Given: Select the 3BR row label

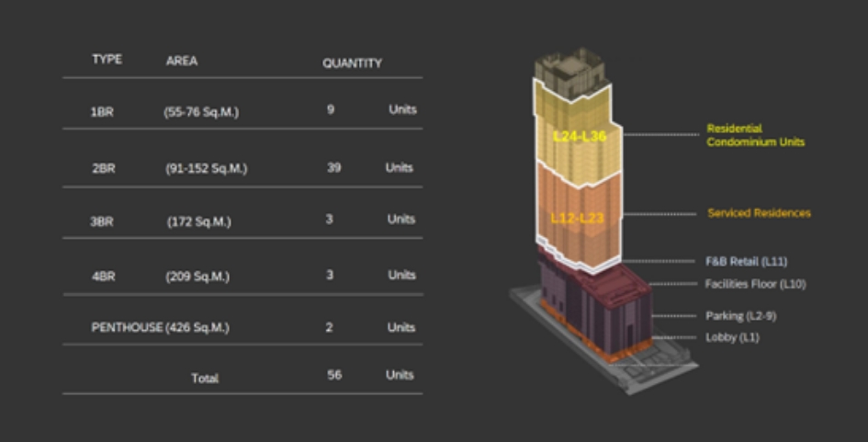Looking at the screenshot, I should (102, 221).
